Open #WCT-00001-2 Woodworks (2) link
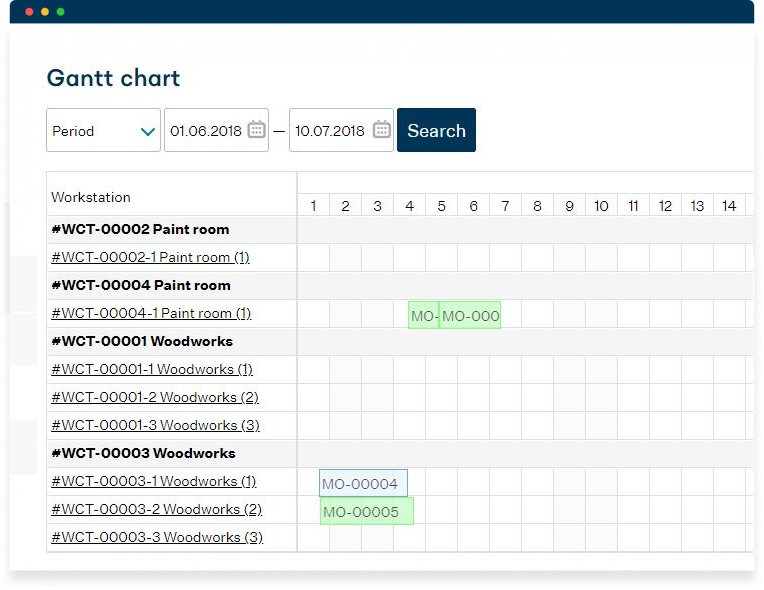Screen dimensions: 764x590 155,397
